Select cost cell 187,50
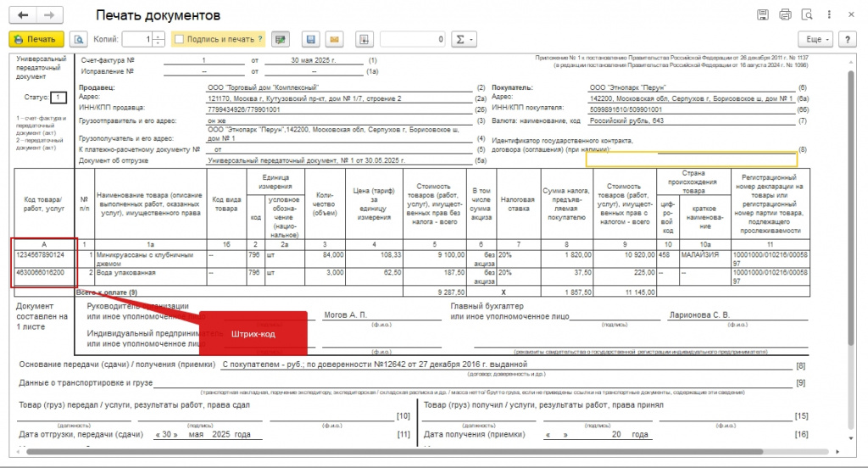Screen dimensions: 868x468 434,277
